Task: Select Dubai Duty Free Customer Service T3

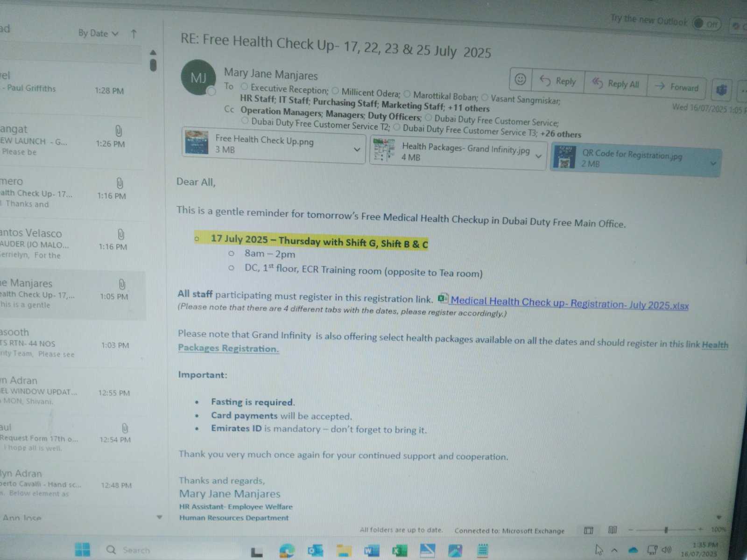Action: (x=471, y=130)
